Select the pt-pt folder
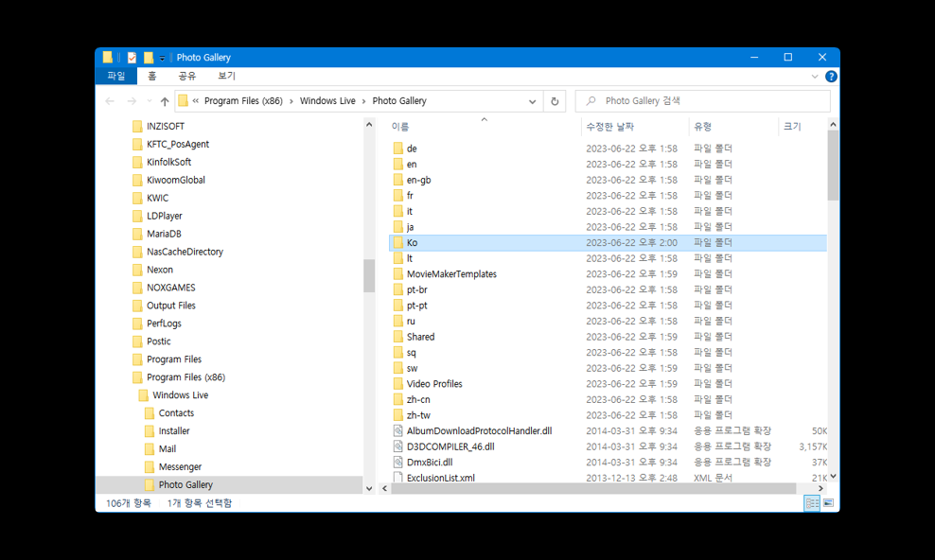Image resolution: width=935 pixels, height=560 pixels. pyautogui.click(x=416, y=305)
